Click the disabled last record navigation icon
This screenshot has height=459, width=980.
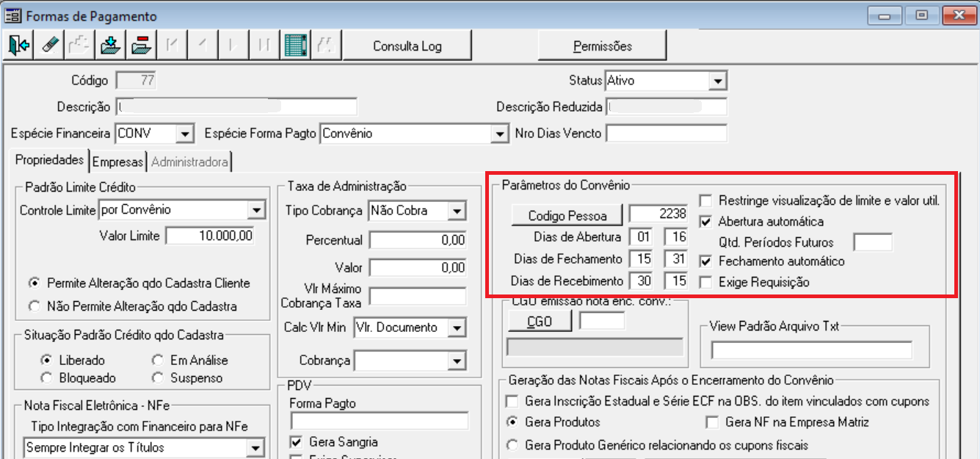[264, 46]
